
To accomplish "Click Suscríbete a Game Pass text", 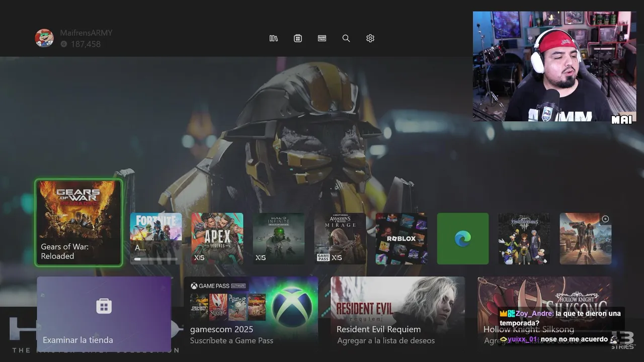I will coord(231,341).
